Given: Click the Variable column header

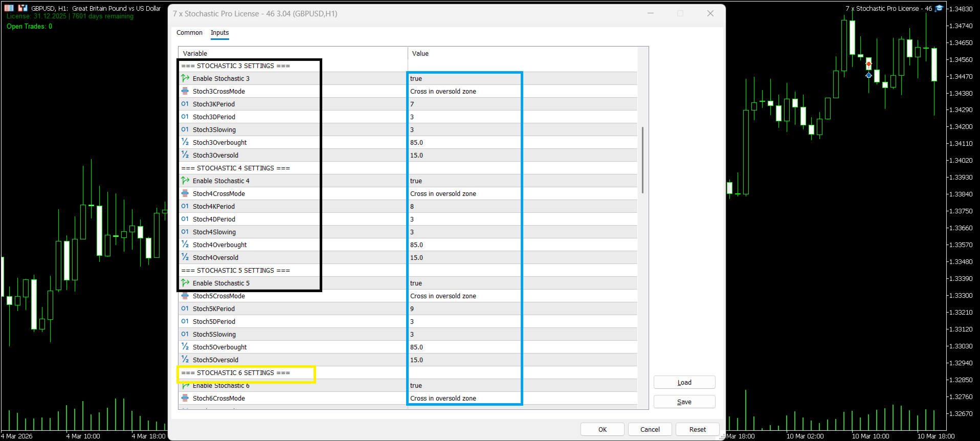Looking at the screenshot, I should pyautogui.click(x=293, y=53).
